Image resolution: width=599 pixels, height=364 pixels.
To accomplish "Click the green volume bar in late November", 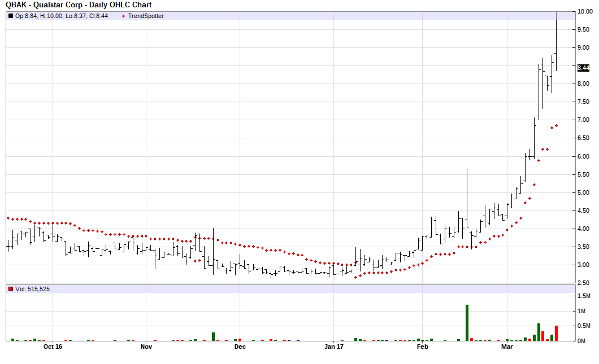I will (x=214, y=336).
